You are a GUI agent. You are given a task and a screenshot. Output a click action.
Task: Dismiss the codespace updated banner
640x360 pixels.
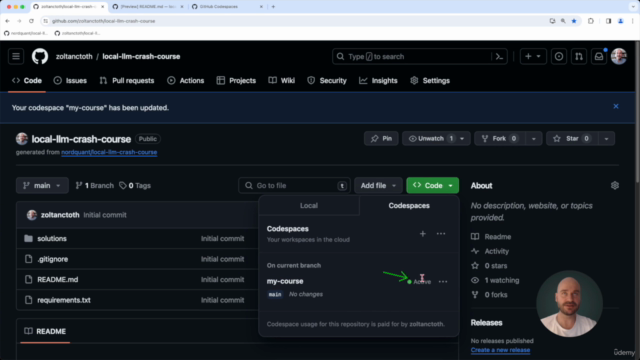(x=616, y=107)
